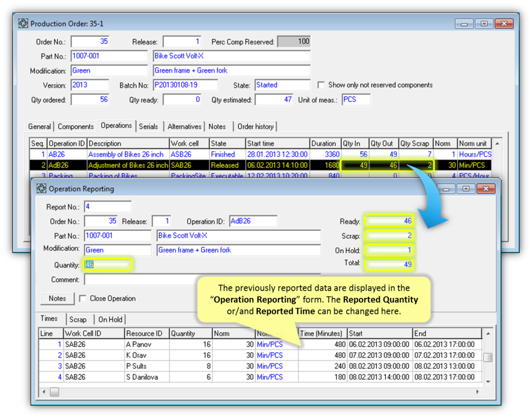
Task: Click the Unit of meas. field PCS
Action: (356, 100)
